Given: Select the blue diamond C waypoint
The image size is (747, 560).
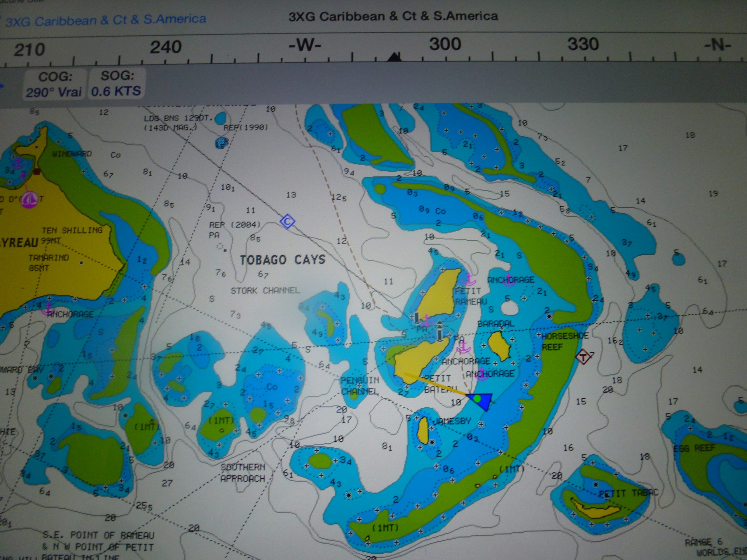Looking at the screenshot, I should point(287,221).
